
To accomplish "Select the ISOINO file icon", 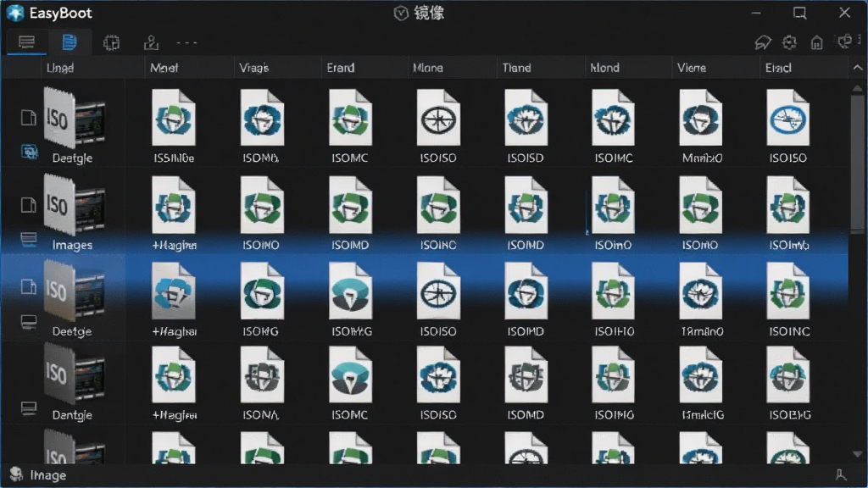I will coord(262,205).
